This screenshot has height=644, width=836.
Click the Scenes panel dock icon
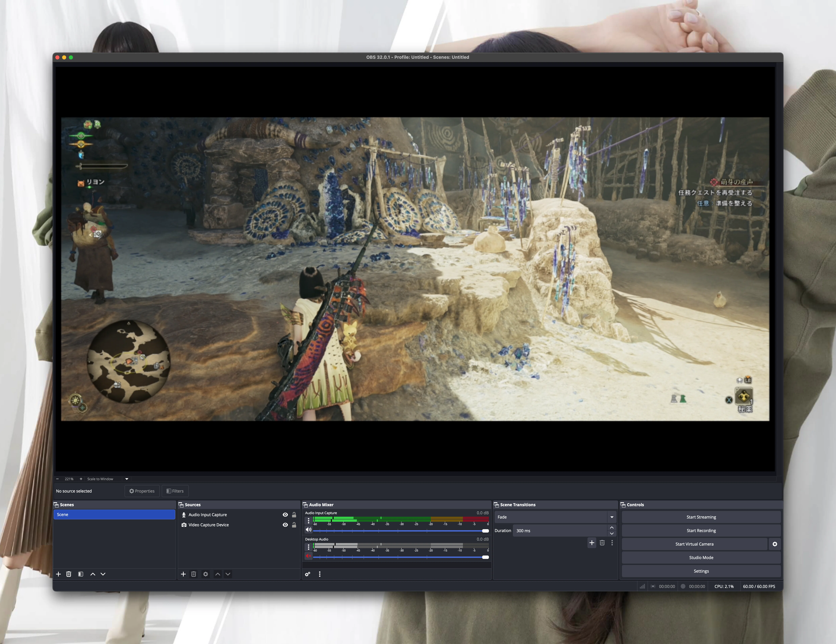click(56, 505)
